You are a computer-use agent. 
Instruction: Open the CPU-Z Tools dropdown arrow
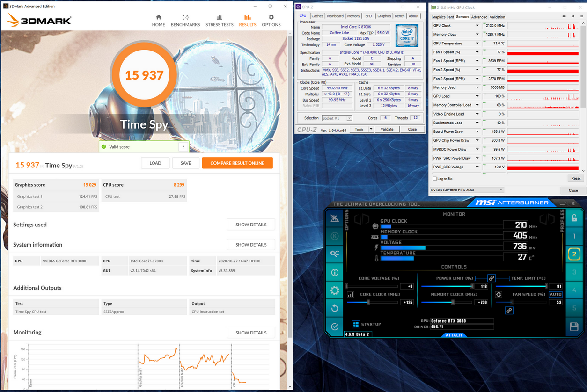(x=371, y=129)
